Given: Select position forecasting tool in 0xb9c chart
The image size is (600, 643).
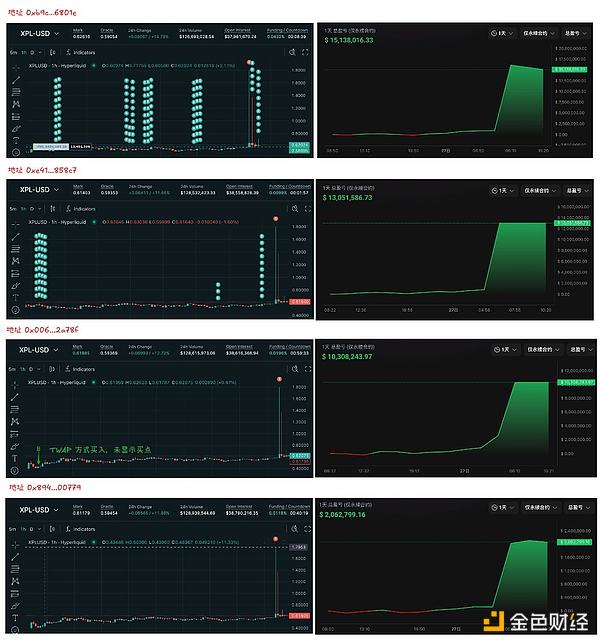Looking at the screenshot, I should pos(16,116).
